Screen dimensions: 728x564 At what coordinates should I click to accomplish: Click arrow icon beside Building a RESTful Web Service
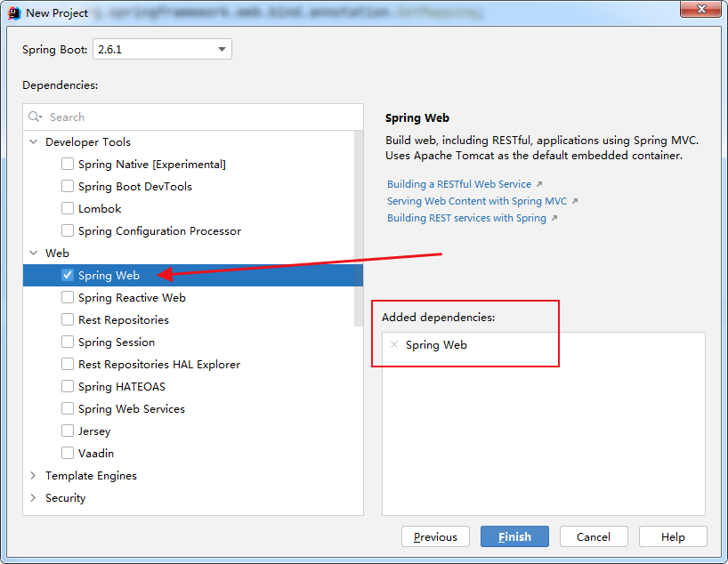click(539, 184)
